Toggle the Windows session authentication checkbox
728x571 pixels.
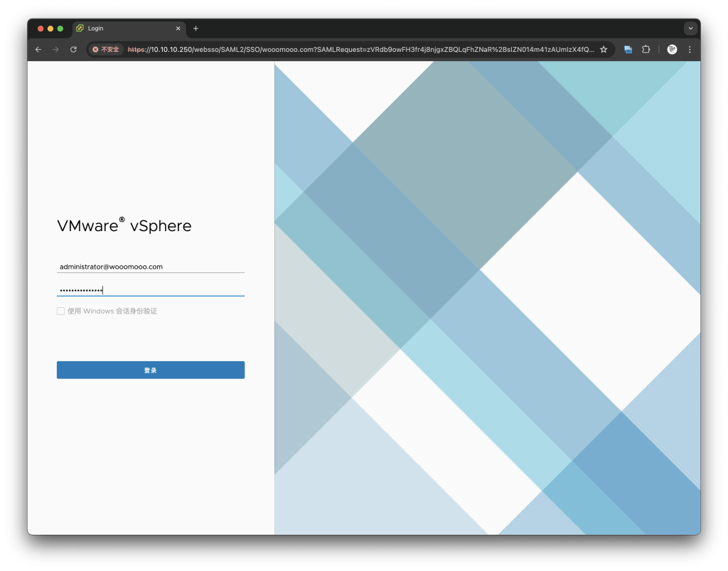tap(61, 311)
